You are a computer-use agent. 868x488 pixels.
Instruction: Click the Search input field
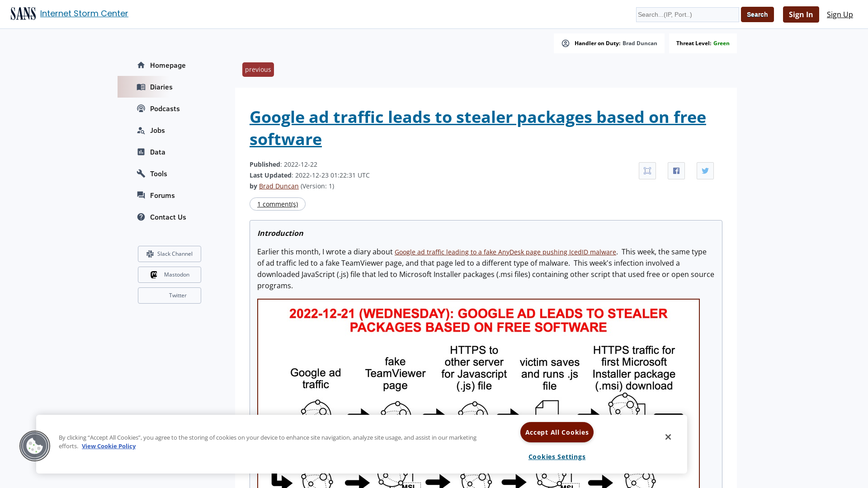(687, 14)
